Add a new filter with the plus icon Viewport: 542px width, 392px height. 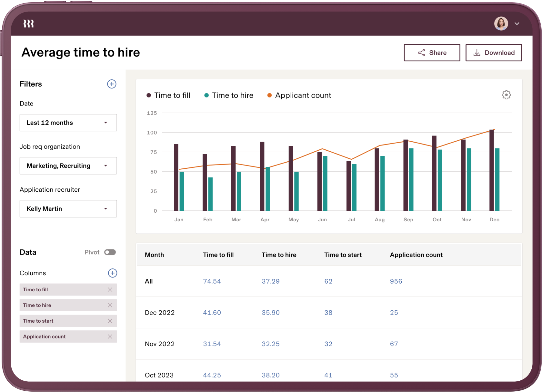point(112,84)
